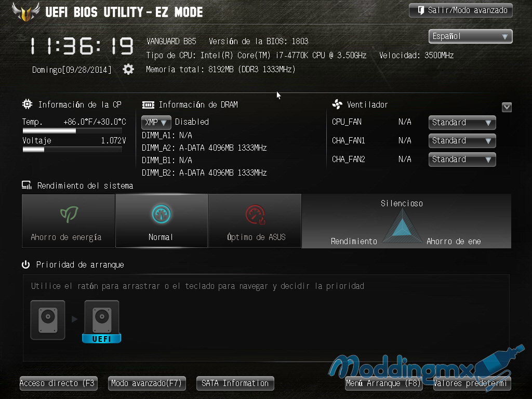The image size is (532, 399).
Task: Click Salir/Modo avanzado button
Action: click(461, 10)
